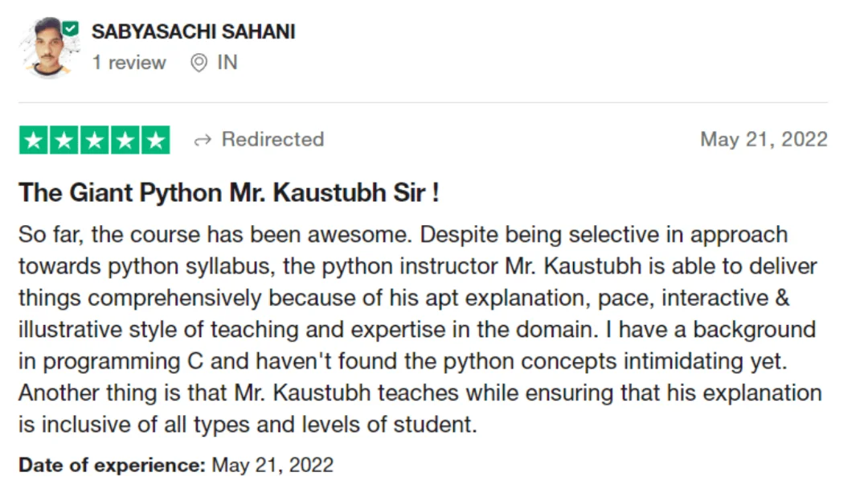The width and height of the screenshot is (868, 489).
Task: Click the "1 review" count text
Action: pyautogui.click(x=129, y=63)
